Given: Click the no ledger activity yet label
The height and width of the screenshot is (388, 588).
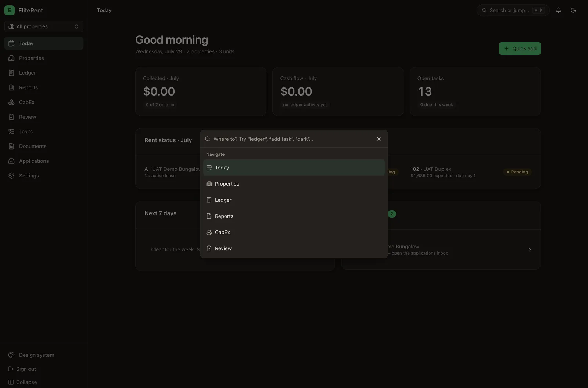Looking at the screenshot, I should 305,105.
